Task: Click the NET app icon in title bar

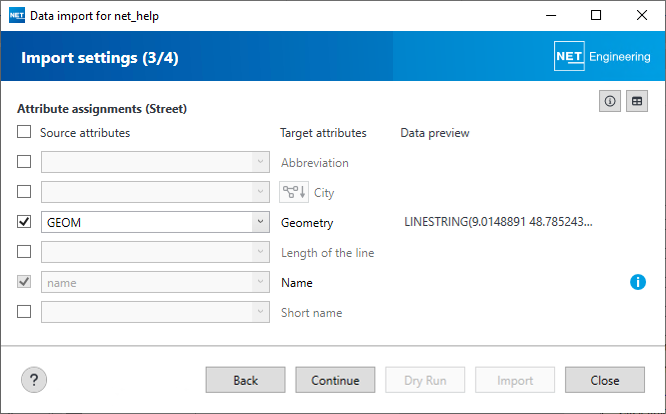Action: click(x=16, y=16)
